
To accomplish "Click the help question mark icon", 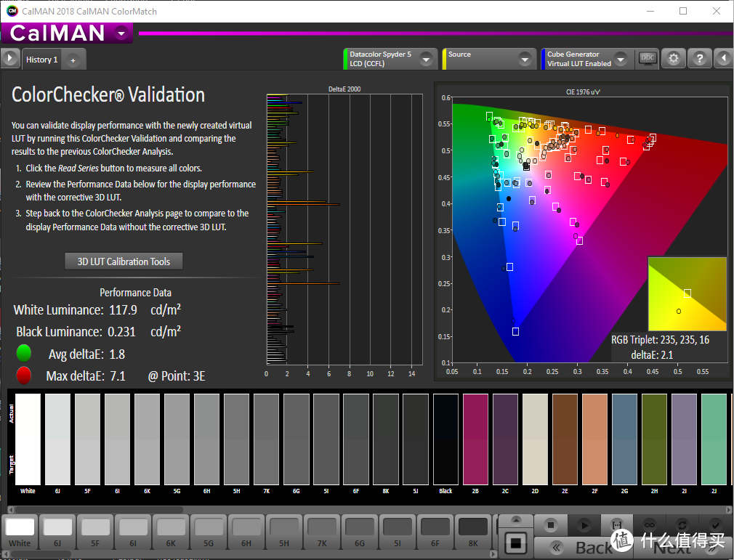I will [x=699, y=59].
